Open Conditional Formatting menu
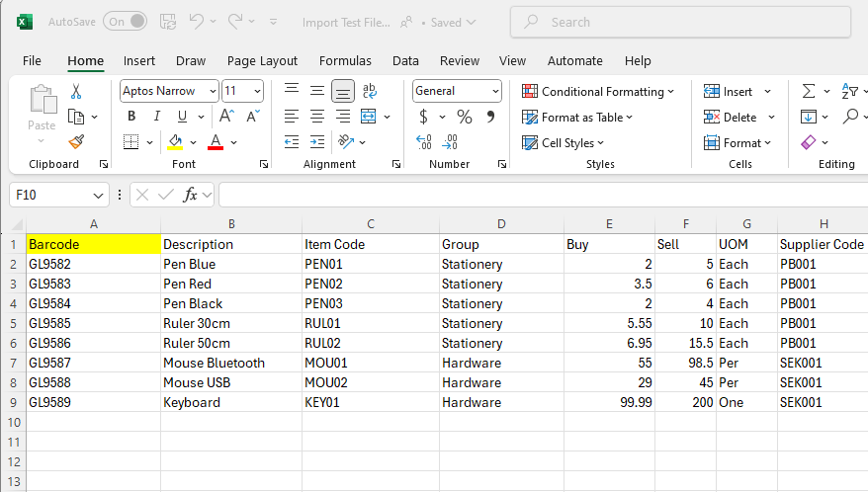868x492 pixels. tap(598, 91)
